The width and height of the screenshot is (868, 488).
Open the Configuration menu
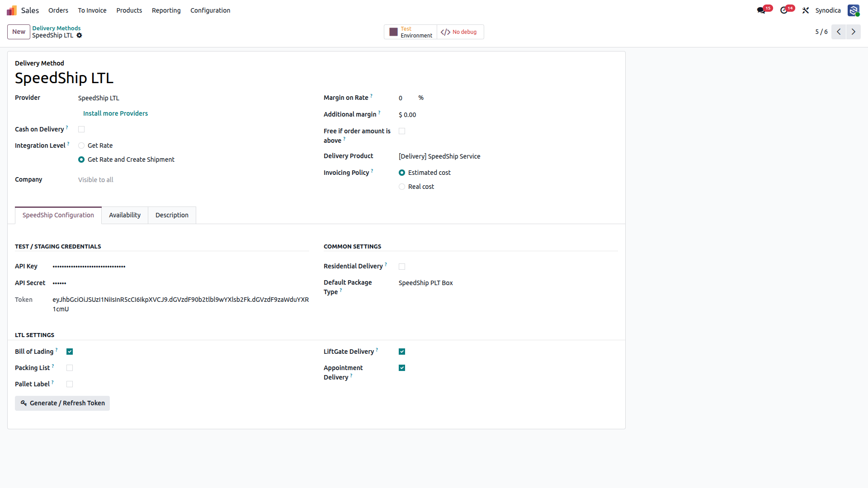210,10
